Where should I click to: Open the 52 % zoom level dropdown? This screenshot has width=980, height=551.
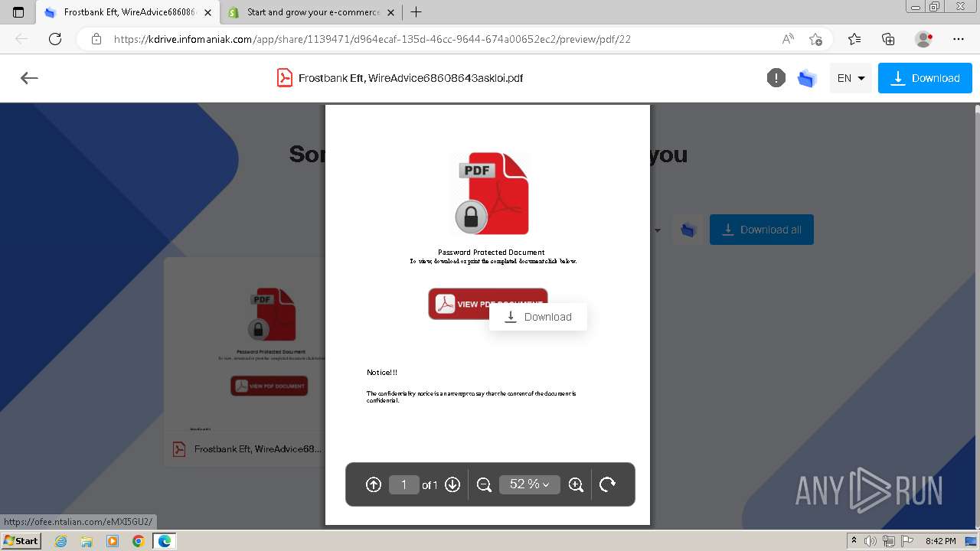[x=529, y=484]
